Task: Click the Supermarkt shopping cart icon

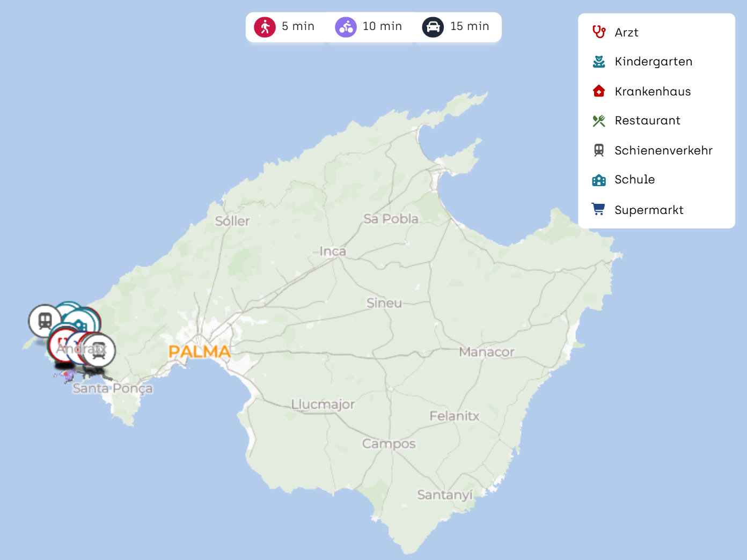Action: (599, 209)
